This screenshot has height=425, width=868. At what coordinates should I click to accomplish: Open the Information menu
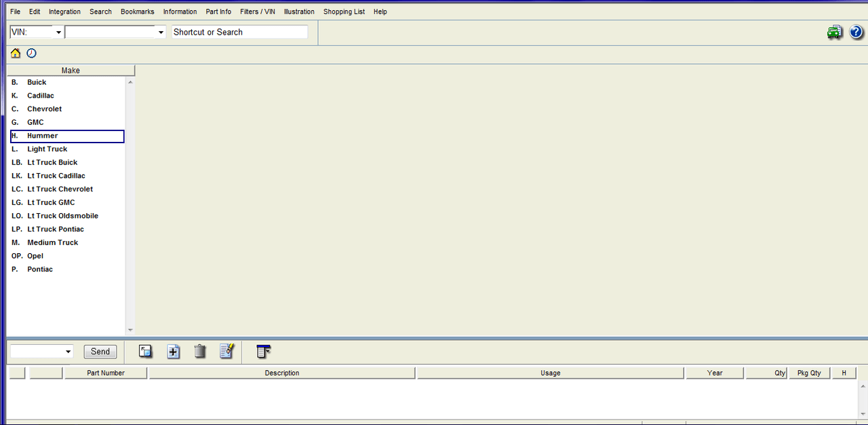pos(180,12)
